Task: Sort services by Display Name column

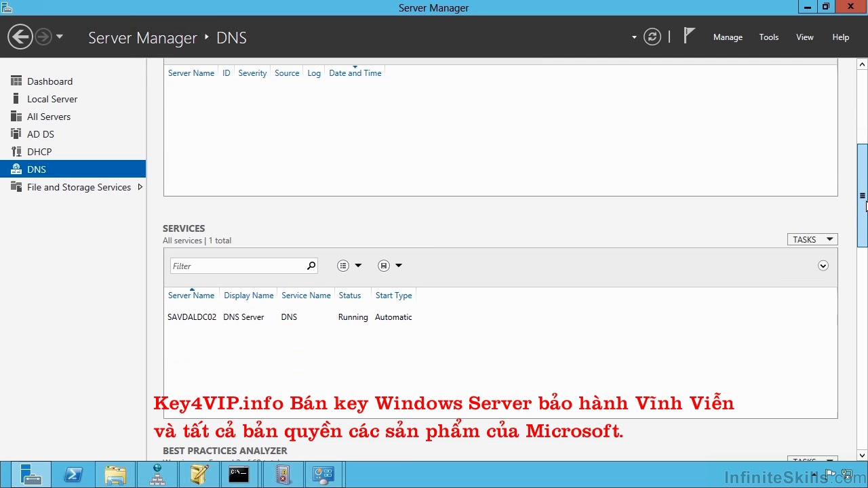Action: [249, 296]
